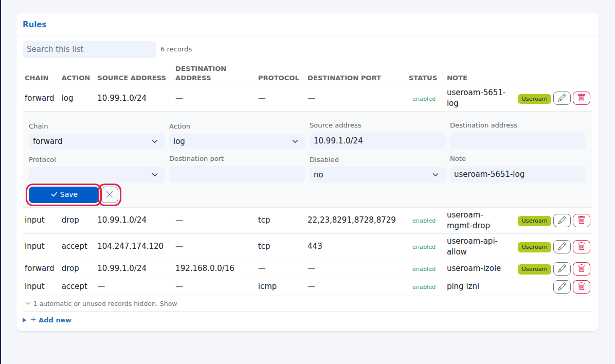Click the Useroam tag on useroam-api-allow row

534,247
